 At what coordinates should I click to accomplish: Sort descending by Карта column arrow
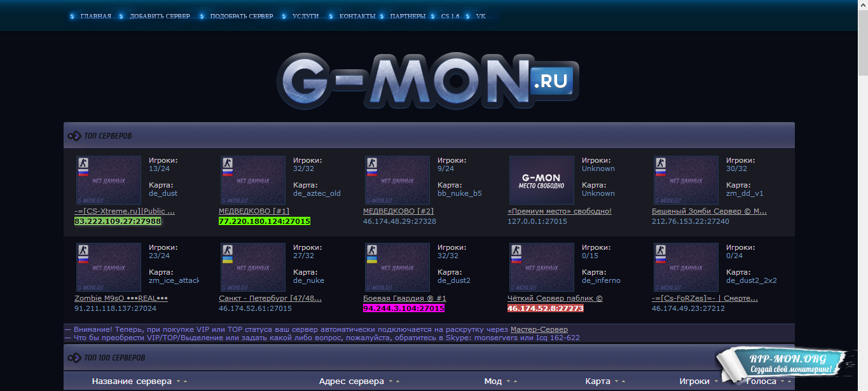point(617,382)
